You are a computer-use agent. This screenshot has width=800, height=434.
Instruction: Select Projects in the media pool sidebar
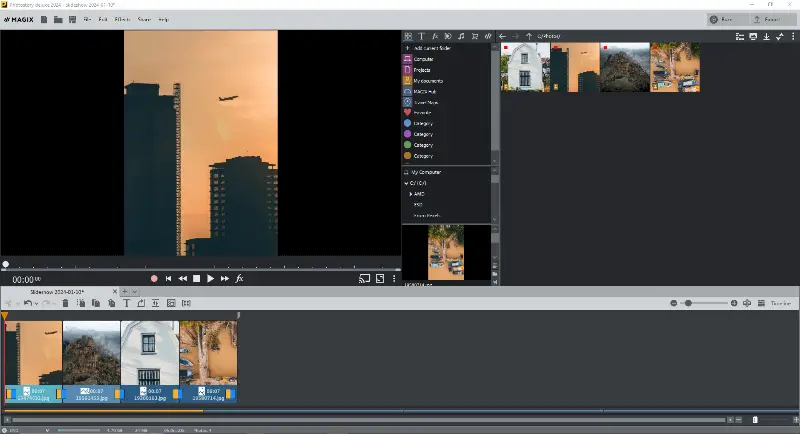[x=421, y=70]
